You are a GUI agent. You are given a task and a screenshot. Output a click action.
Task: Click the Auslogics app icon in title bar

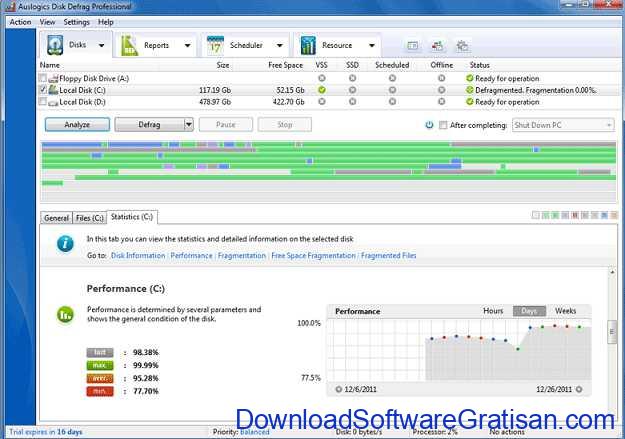[x=10, y=6]
